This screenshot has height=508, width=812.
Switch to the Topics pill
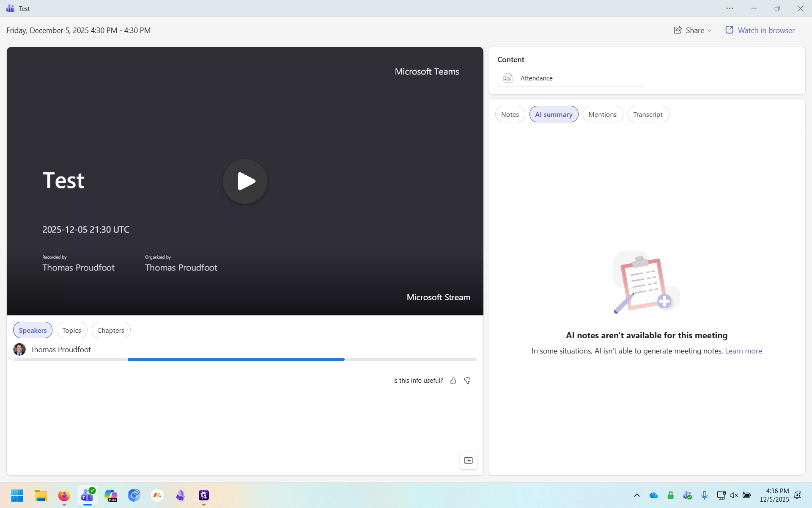point(71,330)
